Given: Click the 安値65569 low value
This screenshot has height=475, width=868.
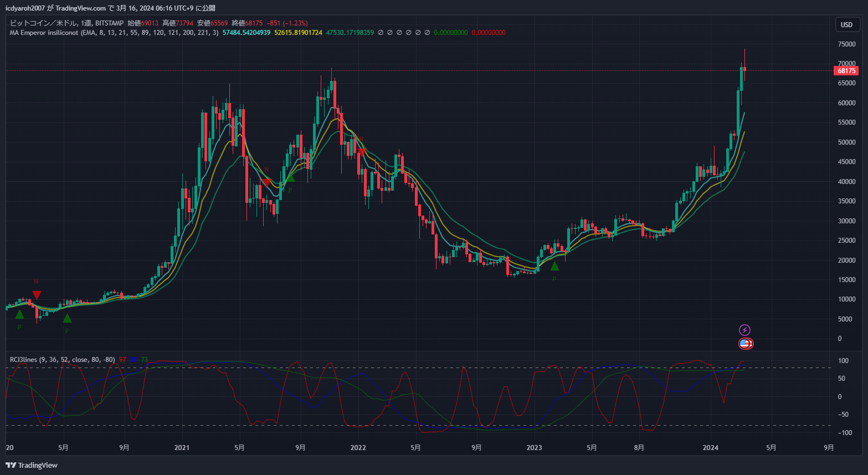Looking at the screenshot, I should pyautogui.click(x=213, y=23).
